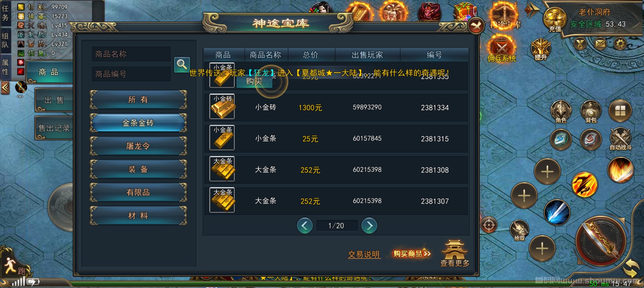Open the mail envelope icon
This screenshot has height=288, width=644.
600,44
